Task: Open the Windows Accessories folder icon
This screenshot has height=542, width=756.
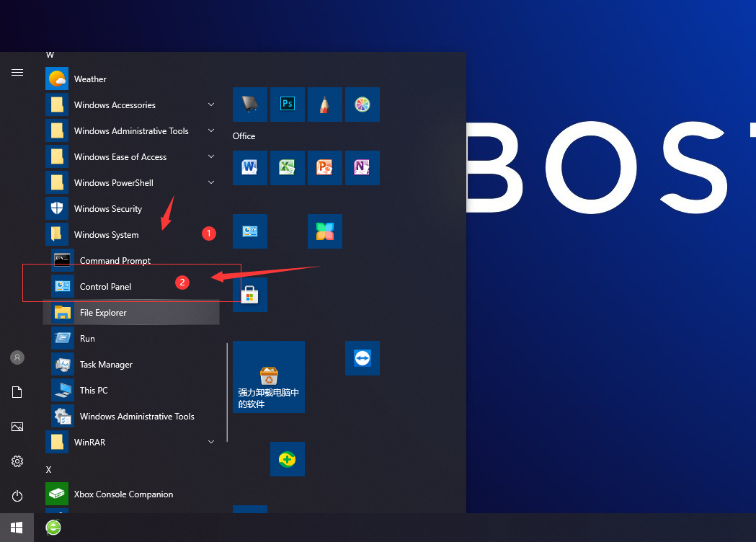Action: click(57, 105)
